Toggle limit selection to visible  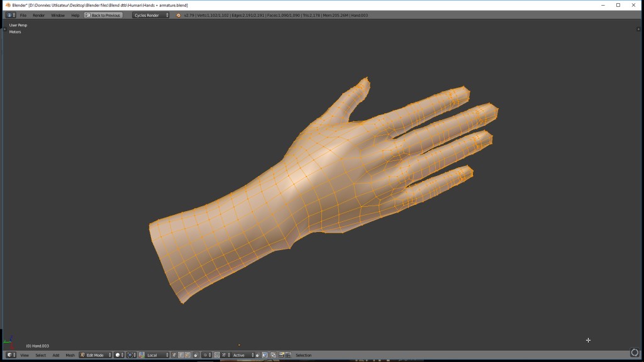pyautogui.click(x=196, y=355)
